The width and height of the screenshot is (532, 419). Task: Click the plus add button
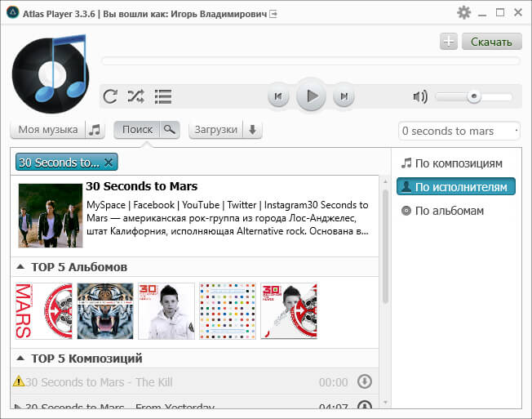pos(448,42)
